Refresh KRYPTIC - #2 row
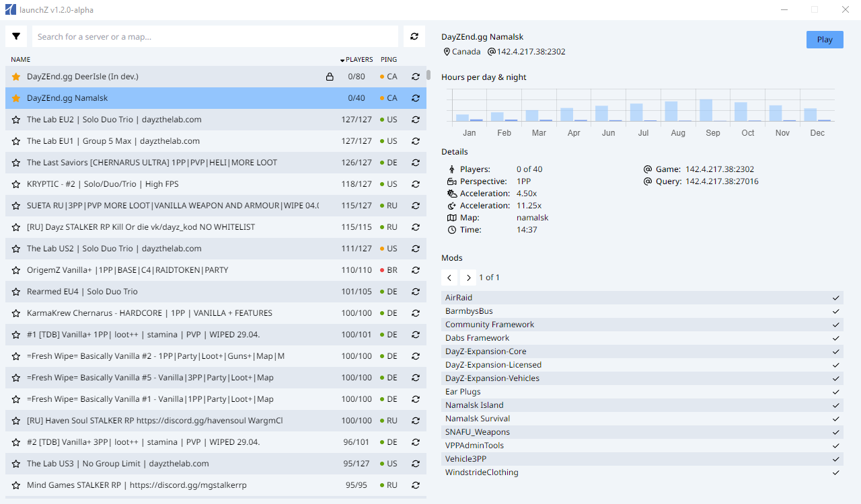Screen dimensions: 861x504 pos(416,184)
